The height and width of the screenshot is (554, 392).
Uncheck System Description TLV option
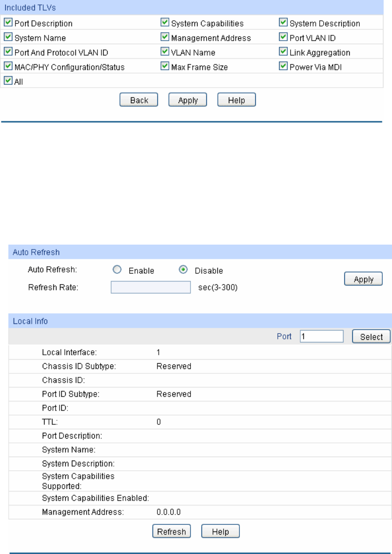point(283,23)
